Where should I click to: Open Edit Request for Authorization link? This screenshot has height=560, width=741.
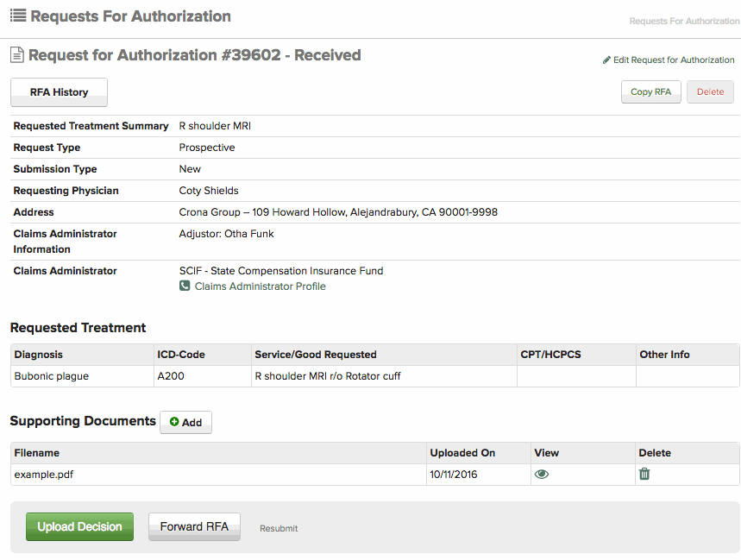click(674, 60)
